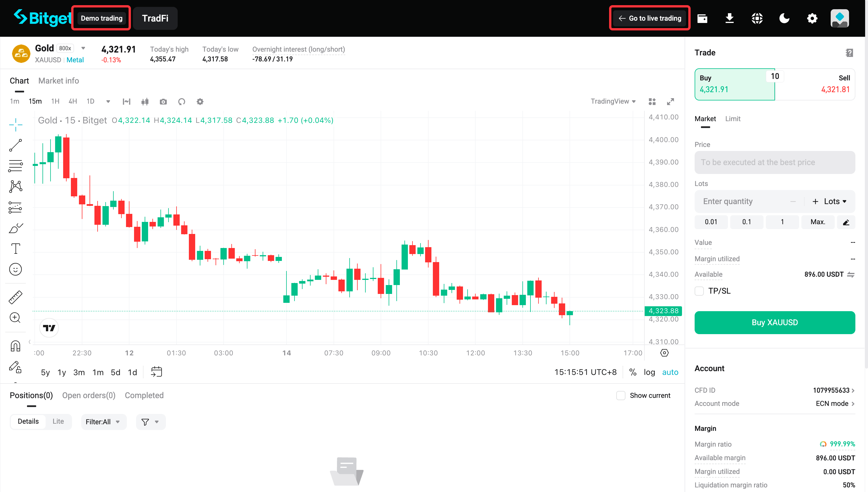Open the wallet icon in header
This screenshot has height=492, width=868.
pyautogui.click(x=702, y=18)
